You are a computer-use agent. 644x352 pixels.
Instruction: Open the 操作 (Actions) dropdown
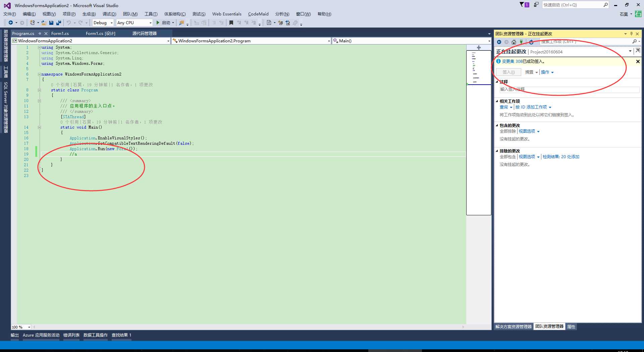(x=547, y=72)
